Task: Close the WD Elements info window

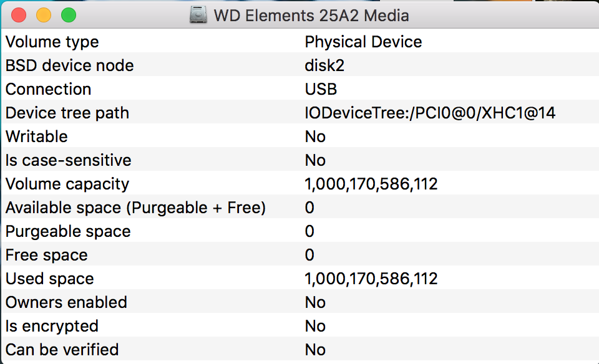Action: (19, 15)
